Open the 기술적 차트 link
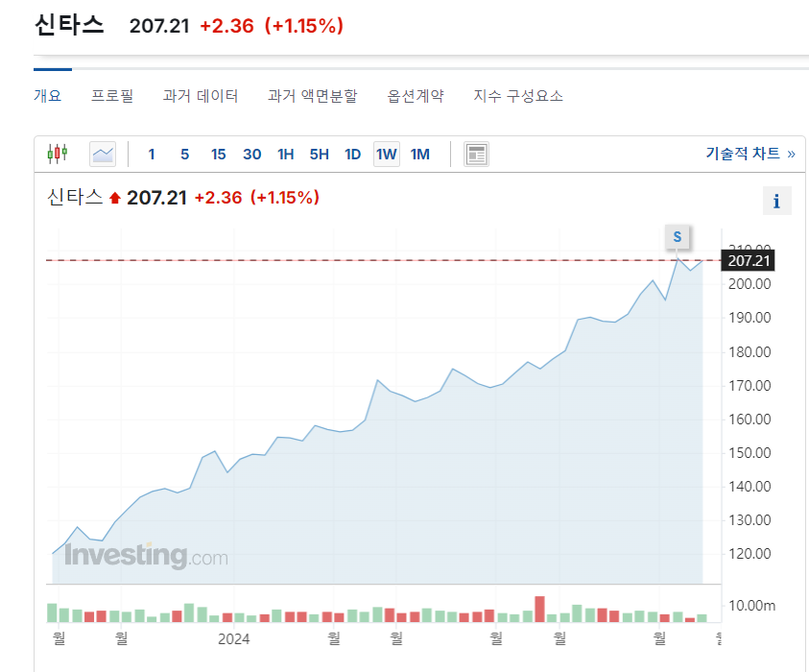The width and height of the screenshot is (809, 672). (x=750, y=154)
